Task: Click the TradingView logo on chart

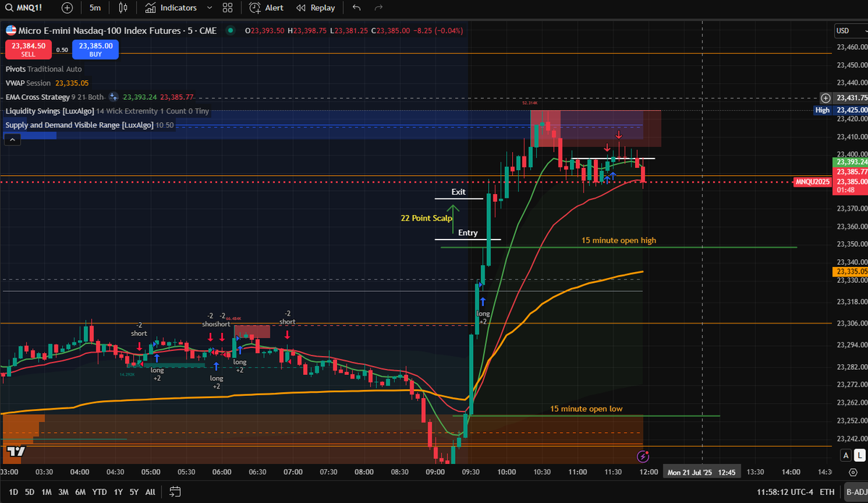Action: point(15,452)
